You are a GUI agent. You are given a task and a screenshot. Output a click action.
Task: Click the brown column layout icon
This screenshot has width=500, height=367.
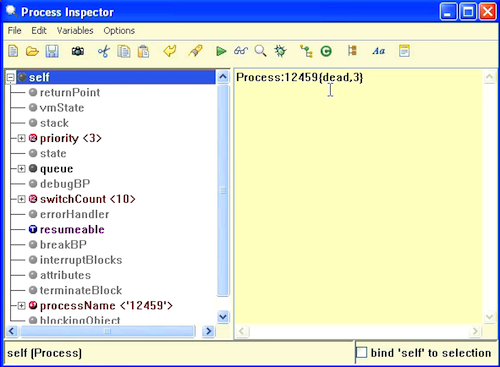352,51
